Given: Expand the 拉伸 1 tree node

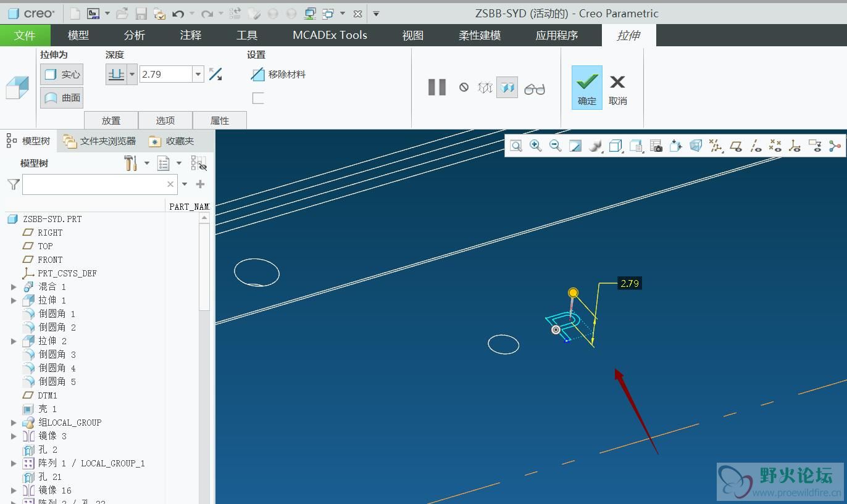Looking at the screenshot, I should click(x=14, y=300).
